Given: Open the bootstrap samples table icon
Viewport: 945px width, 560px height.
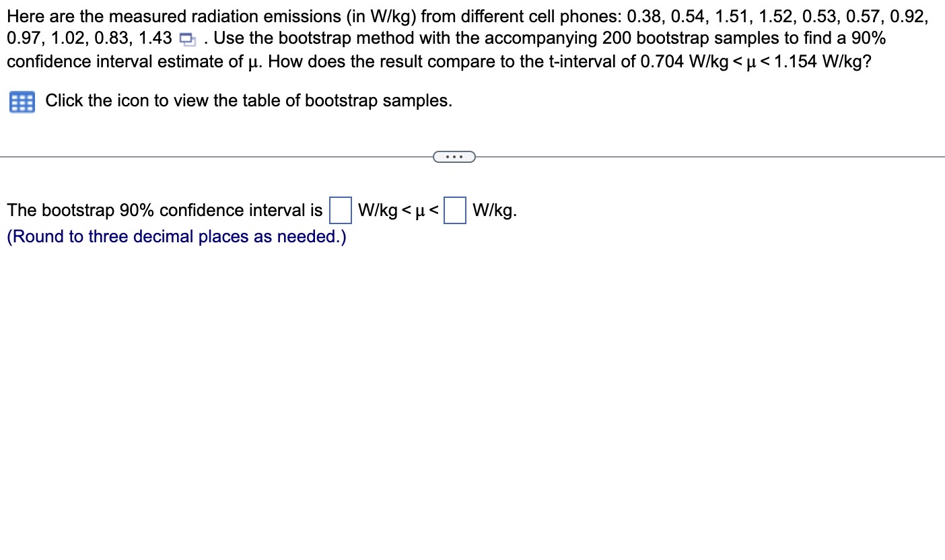Looking at the screenshot, I should 21,102.
